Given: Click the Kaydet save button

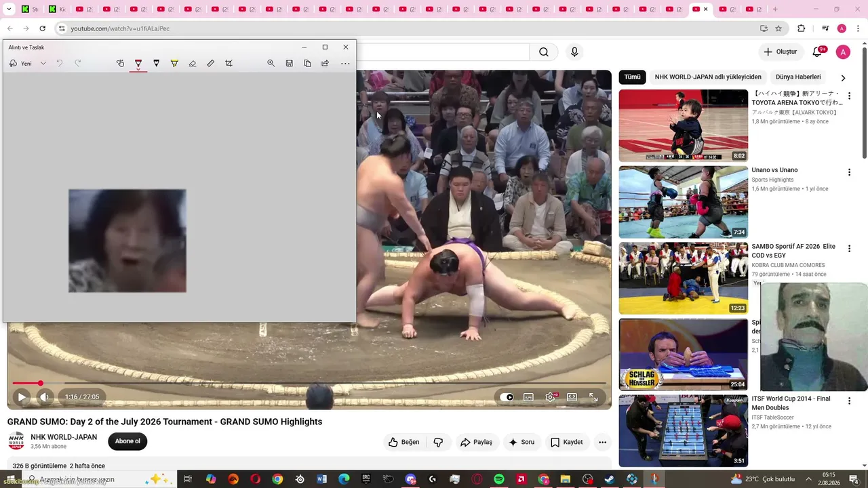Looking at the screenshot, I should tap(566, 442).
